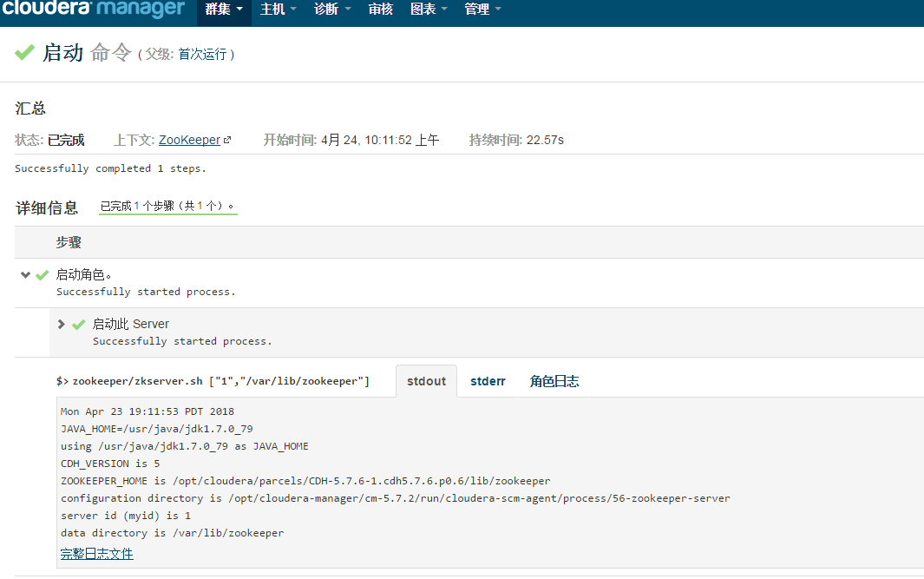
Task: Click the 'configuration directory is' log line
Action: (396, 498)
